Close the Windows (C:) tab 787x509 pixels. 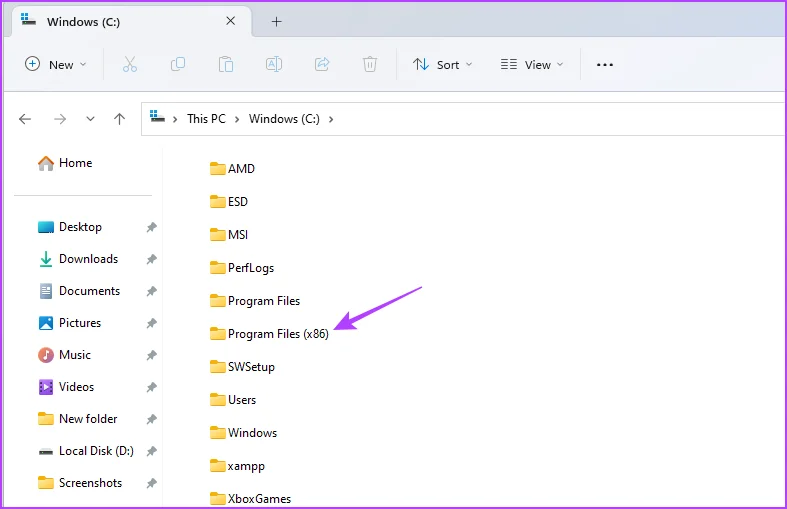pyautogui.click(x=230, y=21)
